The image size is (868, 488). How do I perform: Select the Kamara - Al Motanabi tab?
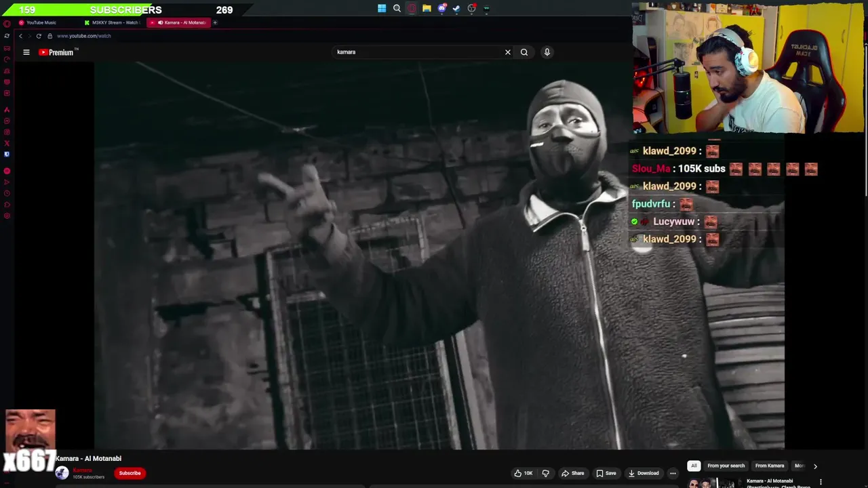pos(180,22)
